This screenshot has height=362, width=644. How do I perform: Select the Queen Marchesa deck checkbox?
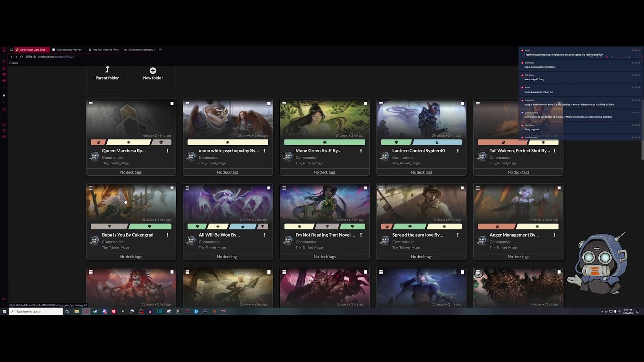point(172,104)
